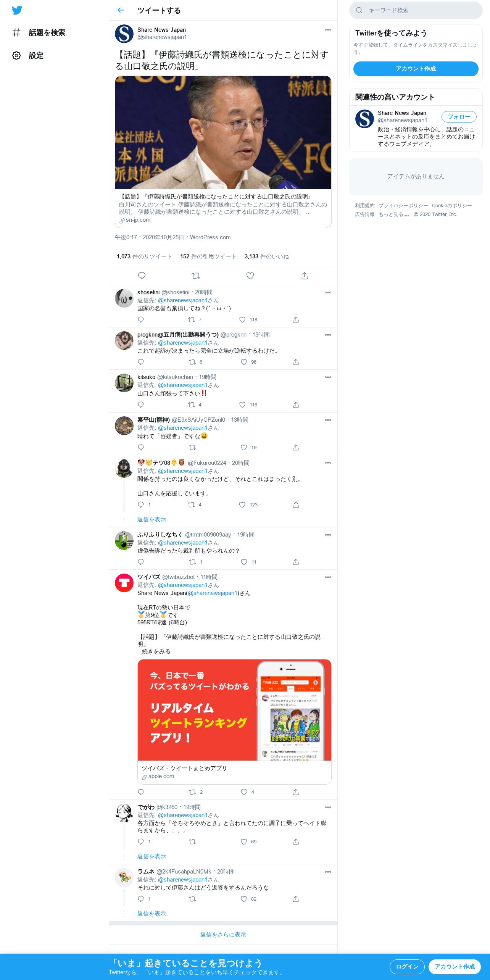This screenshot has width=490, height=980.
Task: Like kitsuko's reply with 116 likes
Action: pyautogui.click(x=242, y=405)
